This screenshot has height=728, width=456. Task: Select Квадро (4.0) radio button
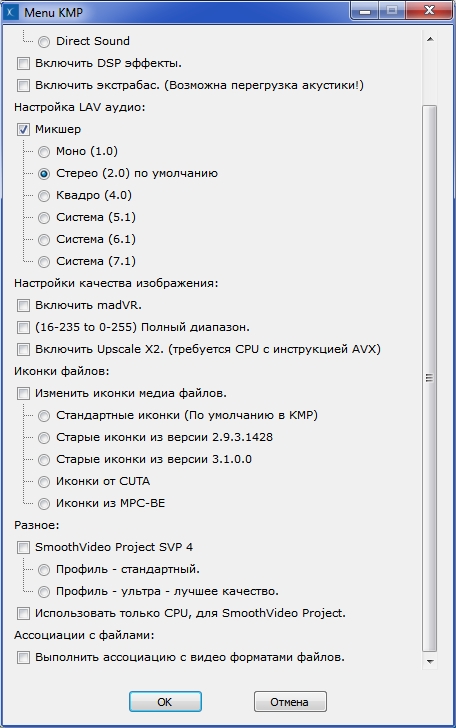[44, 196]
